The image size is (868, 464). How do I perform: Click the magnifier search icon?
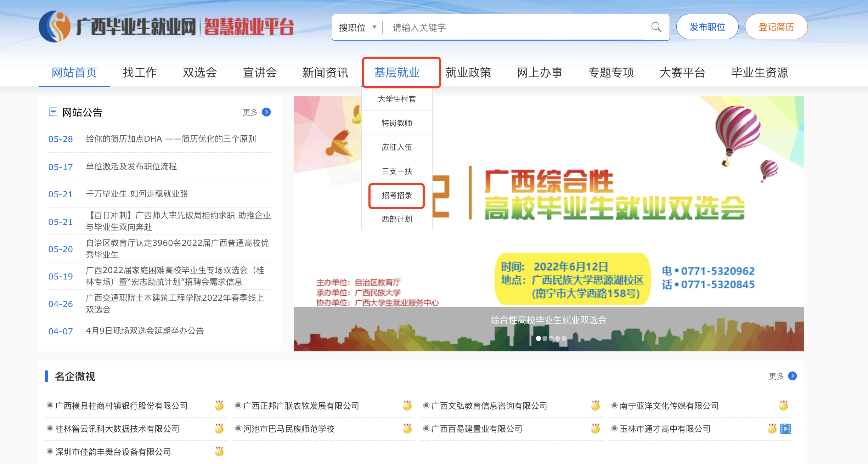tap(656, 27)
